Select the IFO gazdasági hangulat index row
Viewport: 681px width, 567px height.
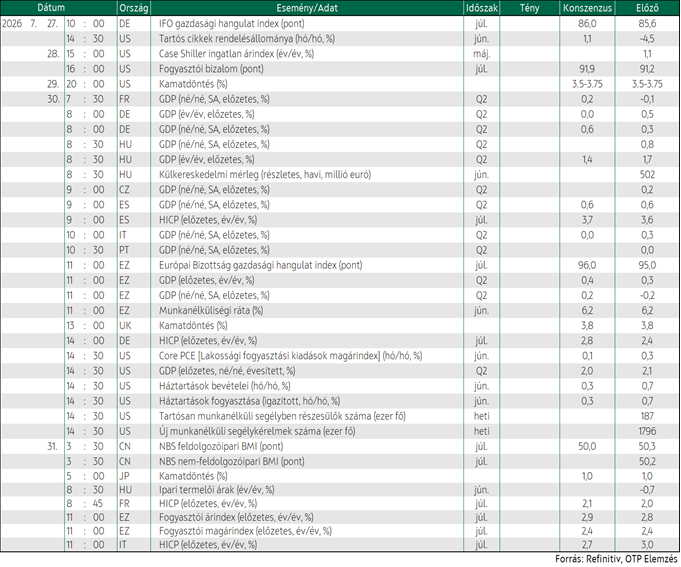[340, 23]
